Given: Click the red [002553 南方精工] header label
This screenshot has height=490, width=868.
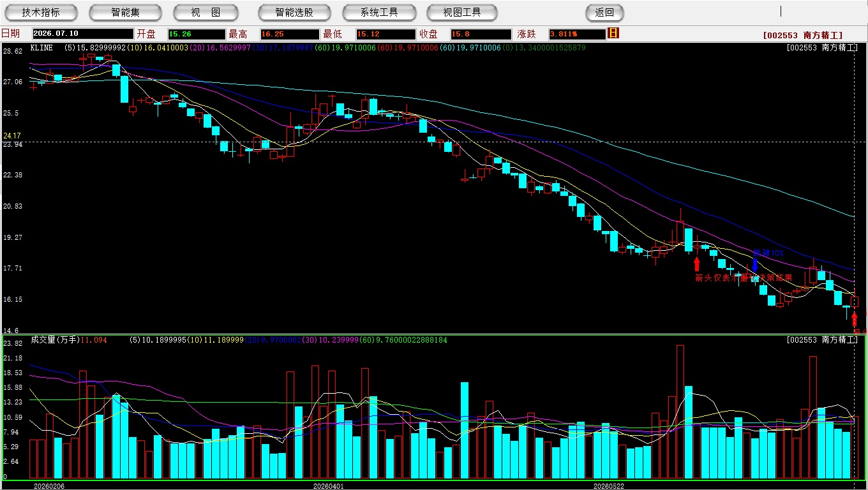Looking at the screenshot, I should [803, 36].
